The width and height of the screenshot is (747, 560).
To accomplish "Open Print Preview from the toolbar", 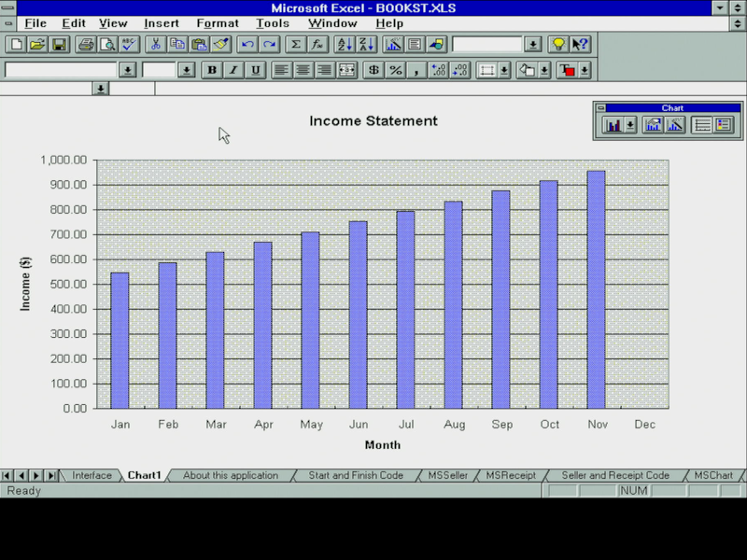I will click(106, 44).
